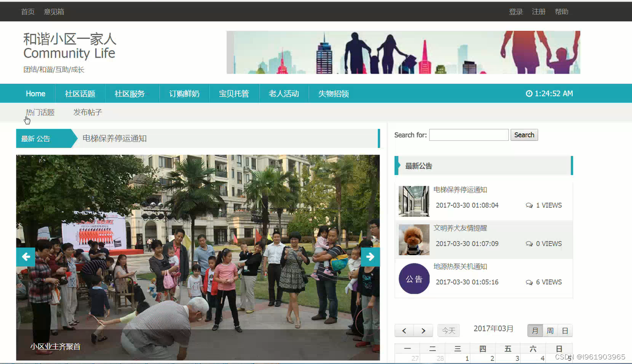Screen dimensions: 632x364
Task: Open the poodle dog thumbnail
Action: (x=414, y=240)
